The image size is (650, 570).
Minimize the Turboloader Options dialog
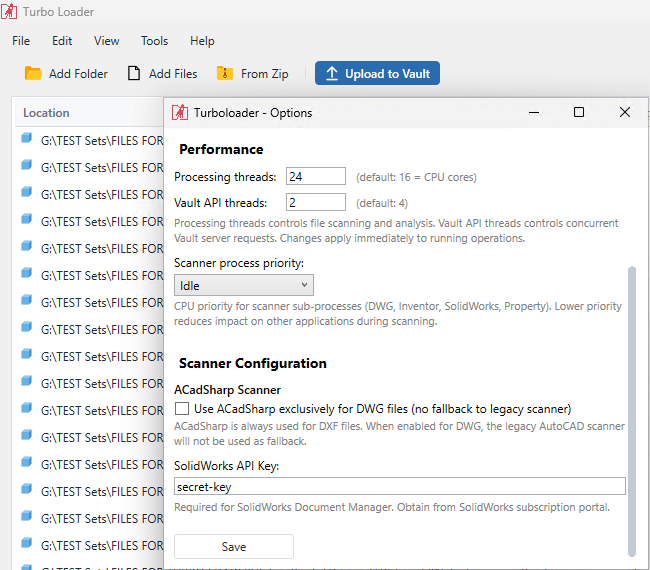point(534,112)
